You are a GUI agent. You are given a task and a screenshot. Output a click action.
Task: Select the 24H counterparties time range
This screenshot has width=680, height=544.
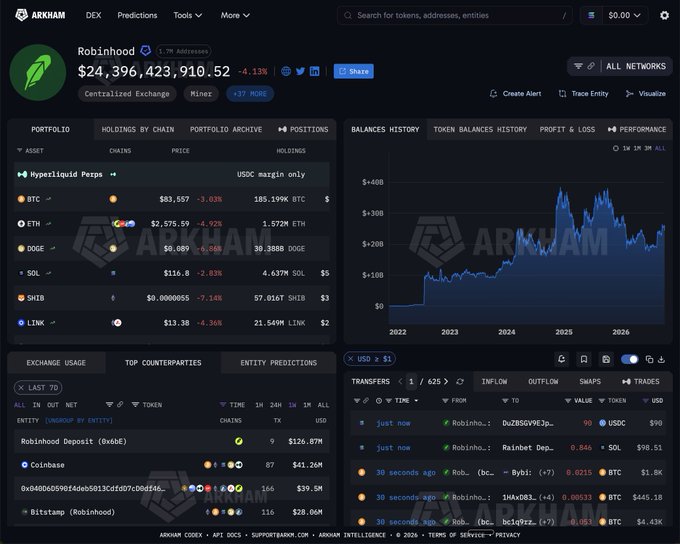click(275, 405)
